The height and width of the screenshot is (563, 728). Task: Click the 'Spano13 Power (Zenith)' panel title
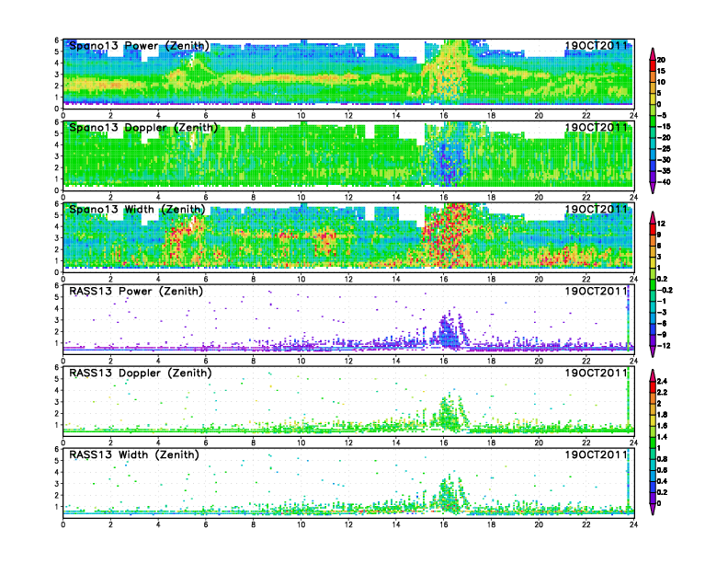coord(140,46)
